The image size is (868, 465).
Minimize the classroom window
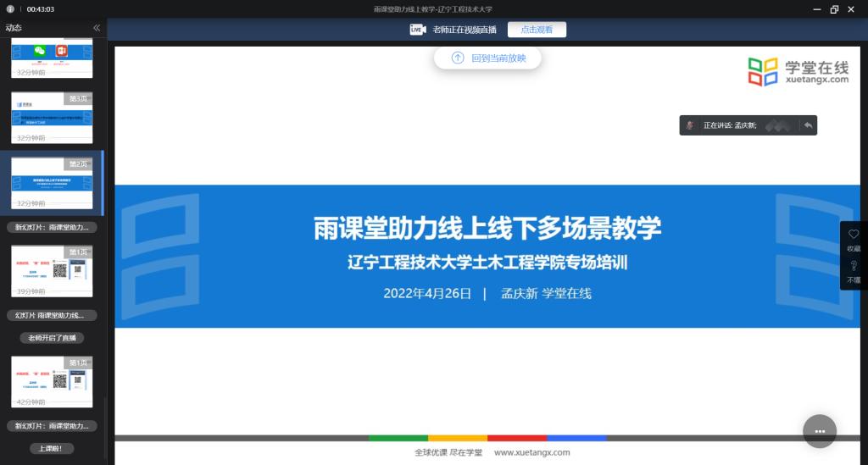pyautogui.click(x=816, y=9)
